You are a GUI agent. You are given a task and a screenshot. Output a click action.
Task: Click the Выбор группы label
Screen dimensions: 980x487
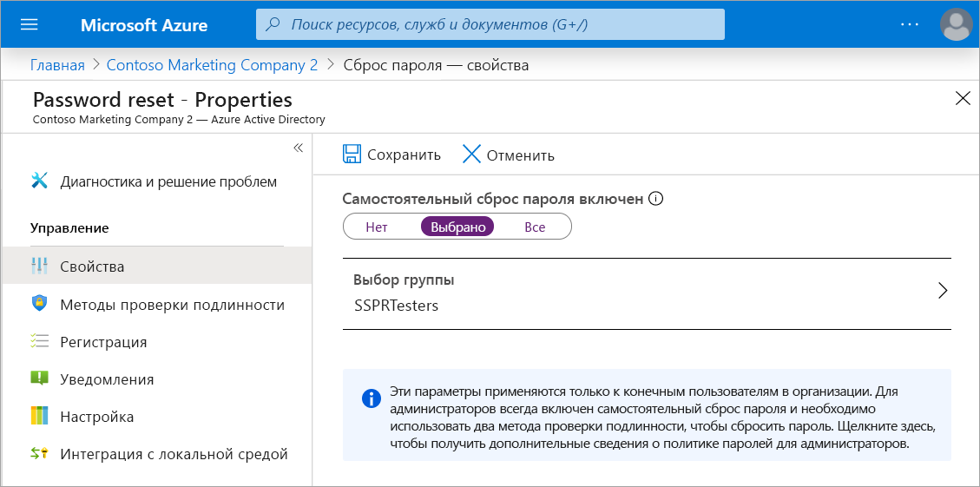click(x=404, y=280)
